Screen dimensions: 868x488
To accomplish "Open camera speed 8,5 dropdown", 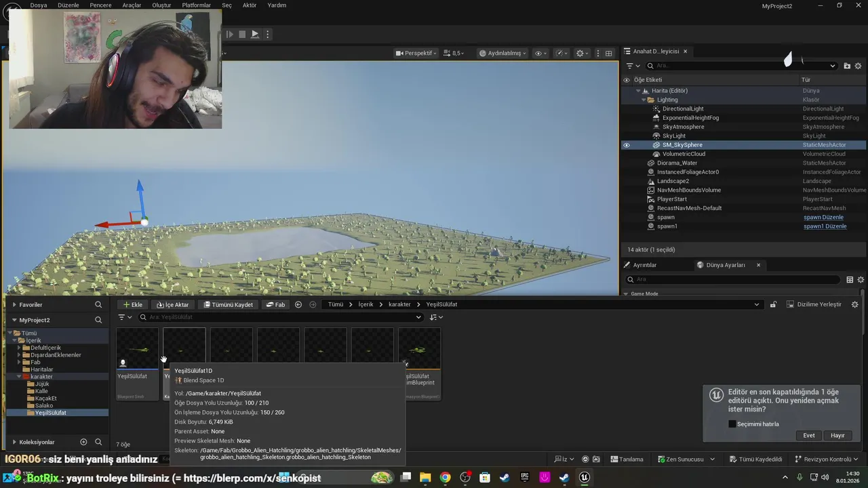I will [x=454, y=53].
